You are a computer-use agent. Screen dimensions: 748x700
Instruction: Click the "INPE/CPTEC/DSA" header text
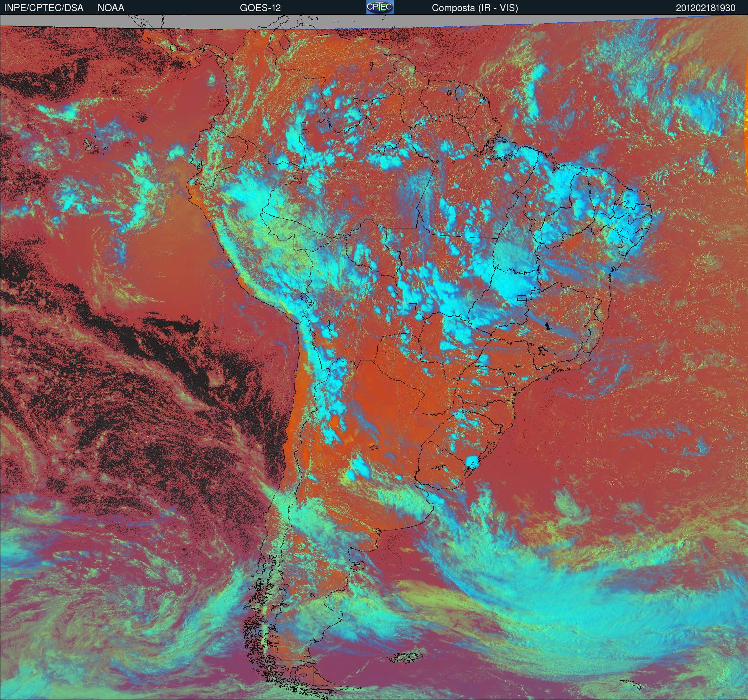44,8
